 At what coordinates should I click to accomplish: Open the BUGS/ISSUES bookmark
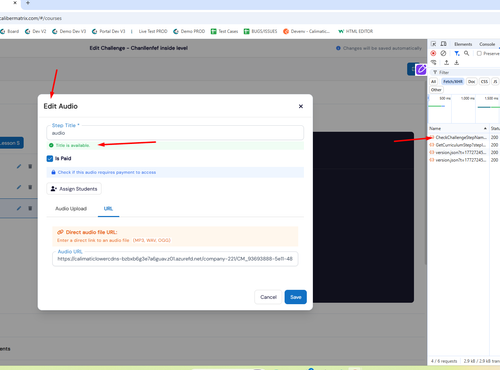click(x=260, y=31)
